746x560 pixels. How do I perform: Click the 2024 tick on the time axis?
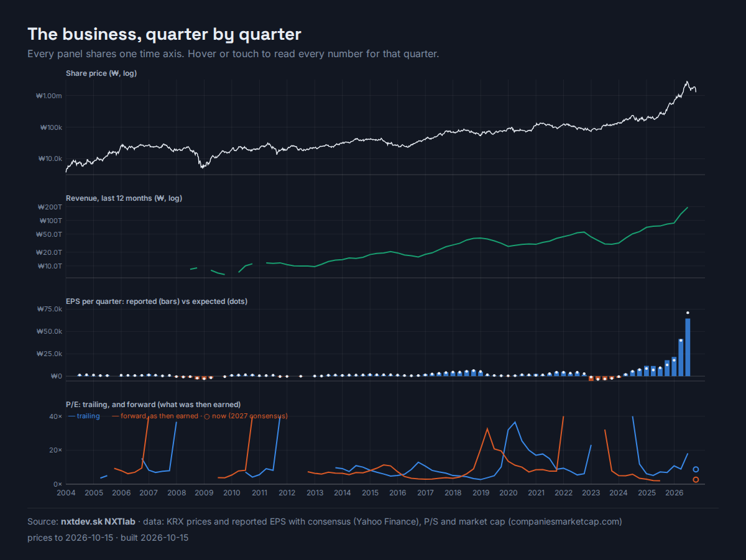[x=619, y=493]
